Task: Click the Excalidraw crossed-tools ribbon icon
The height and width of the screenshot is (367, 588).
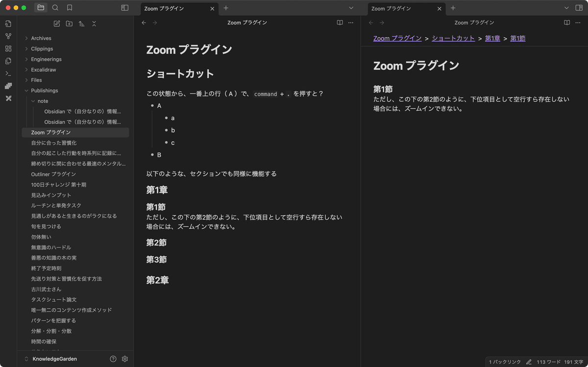Action: click(8, 98)
